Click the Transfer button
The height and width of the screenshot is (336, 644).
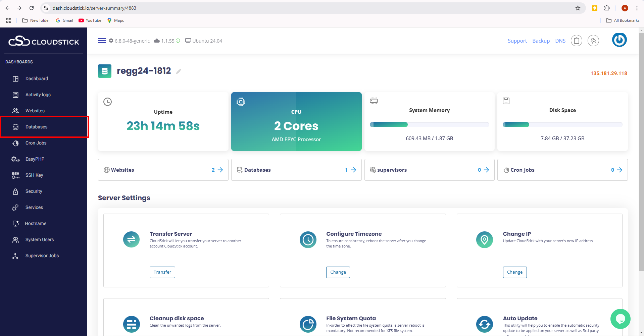162,272
